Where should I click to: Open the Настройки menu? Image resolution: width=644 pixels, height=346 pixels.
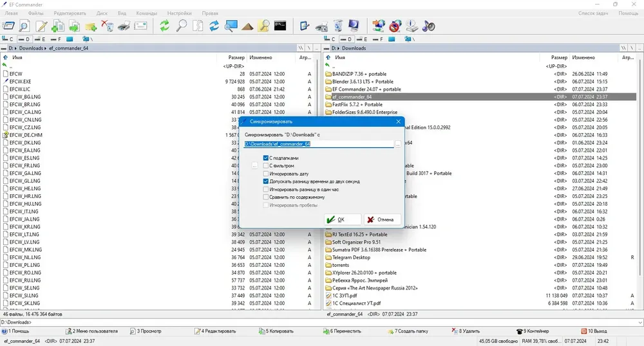point(180,13)
